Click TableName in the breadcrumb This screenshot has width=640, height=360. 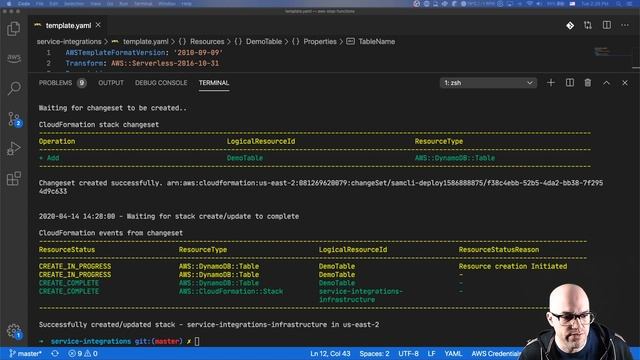[x=376, y=42]
